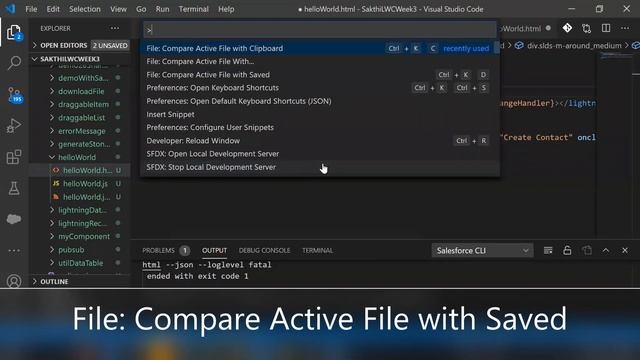Run SFDX: Open Local Development Server
Image resolution: width=640 pixels, height=360 pixels.
[x=320, y=154]
